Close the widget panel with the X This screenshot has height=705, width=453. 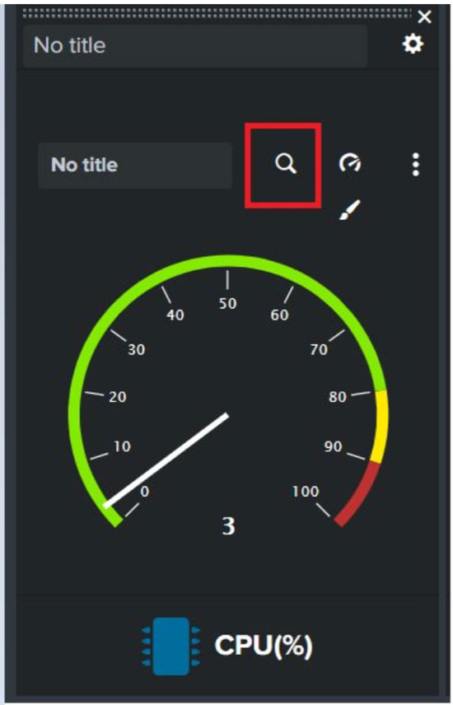(x=424, y=17)
